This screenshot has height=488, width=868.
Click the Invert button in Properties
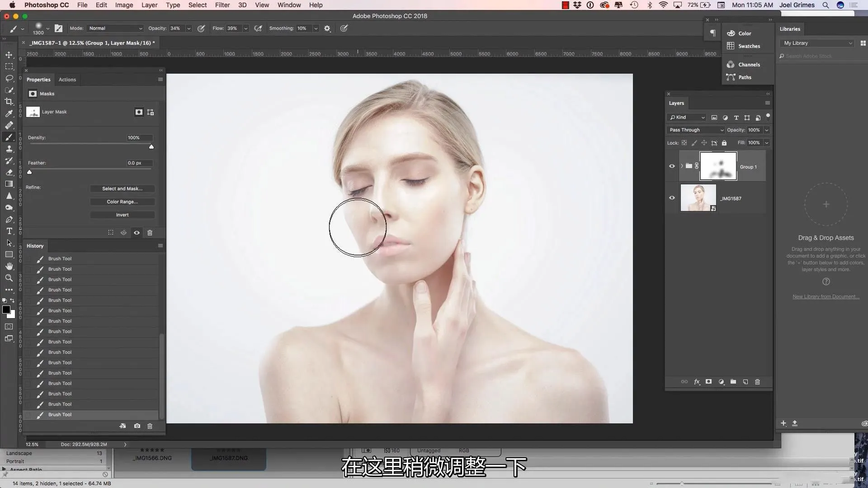coord(122,215)
